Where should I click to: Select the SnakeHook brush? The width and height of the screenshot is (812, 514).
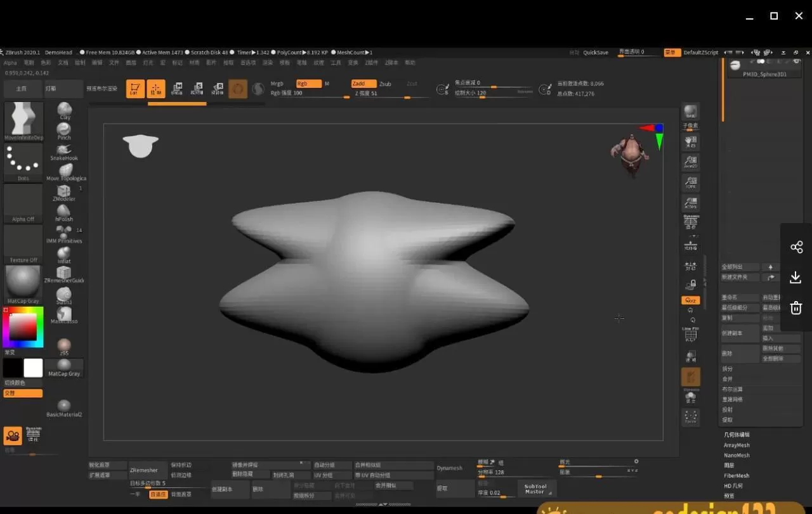[64, 150]
